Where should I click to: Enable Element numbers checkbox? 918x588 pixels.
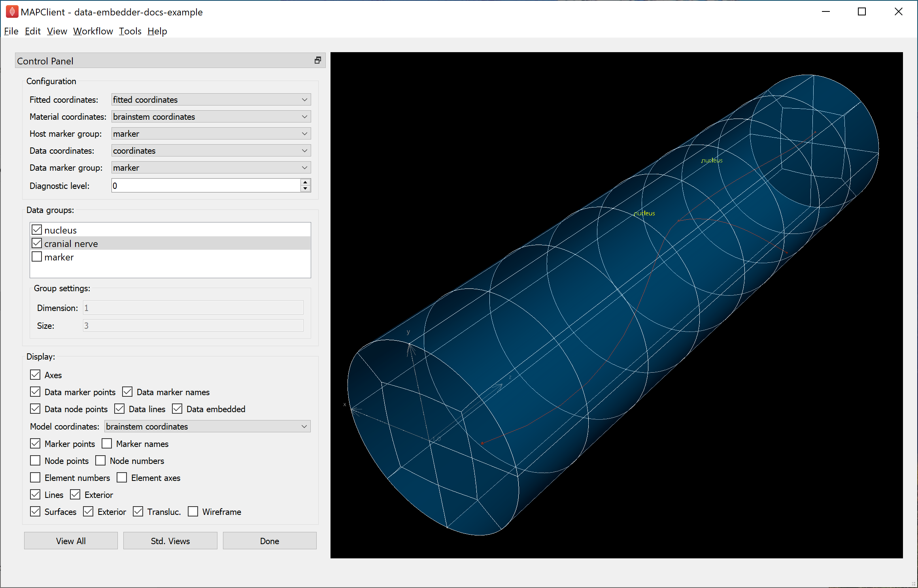pyautogui.click(x=35, y=477)
